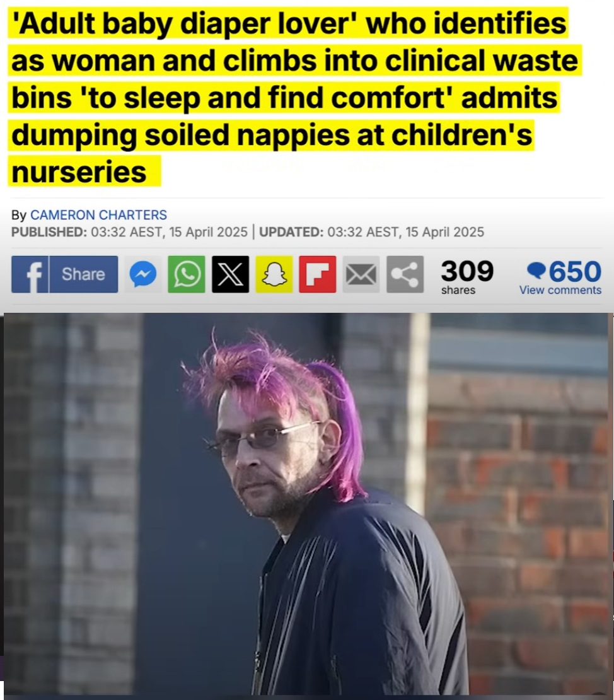The height and width of the screenshot is (700, 614).
Task: Click the blue comment bubble icon
Action: [536, 271]
